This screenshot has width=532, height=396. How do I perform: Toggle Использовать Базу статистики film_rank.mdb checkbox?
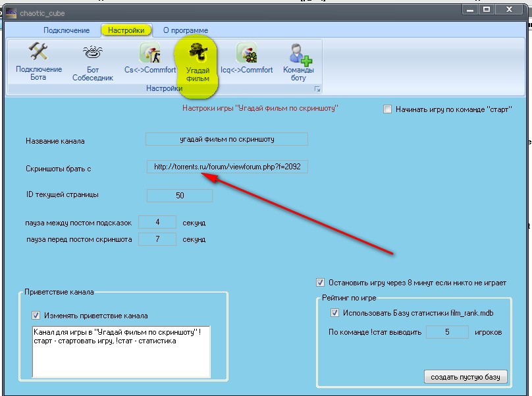[x=334, y=313]
